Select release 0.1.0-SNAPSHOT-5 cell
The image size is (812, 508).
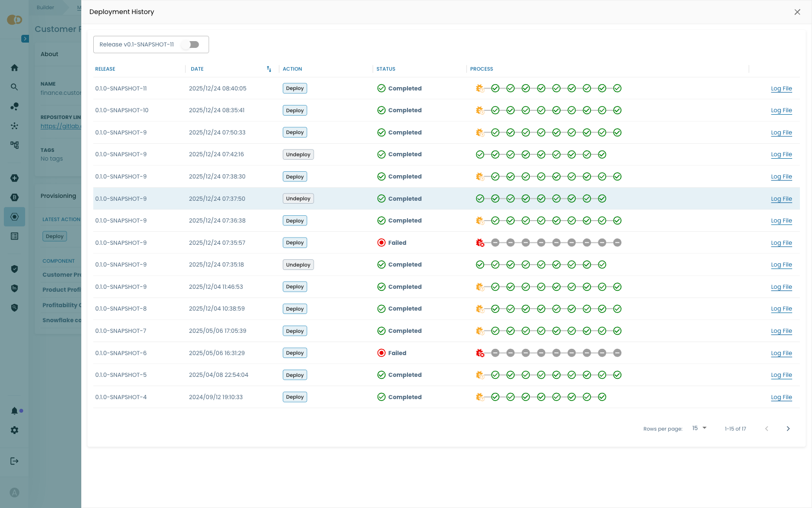121,375
